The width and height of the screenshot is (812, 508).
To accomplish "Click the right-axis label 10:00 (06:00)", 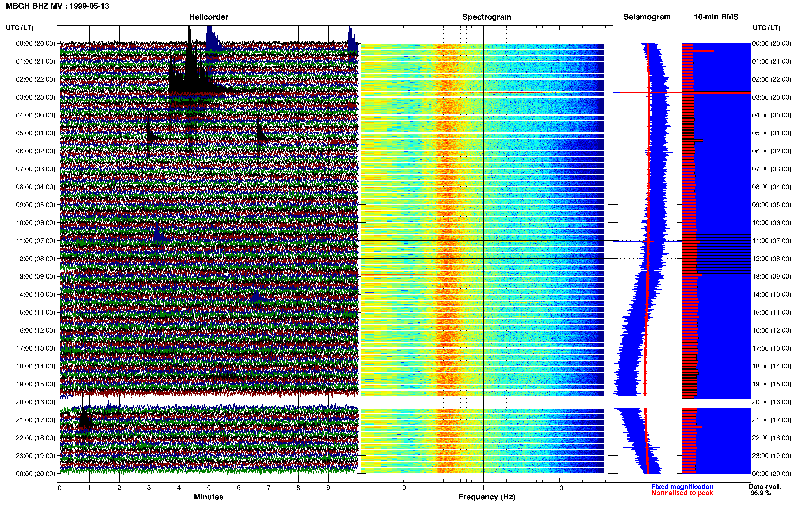I will pyautogui.click(x=772, y=223).
